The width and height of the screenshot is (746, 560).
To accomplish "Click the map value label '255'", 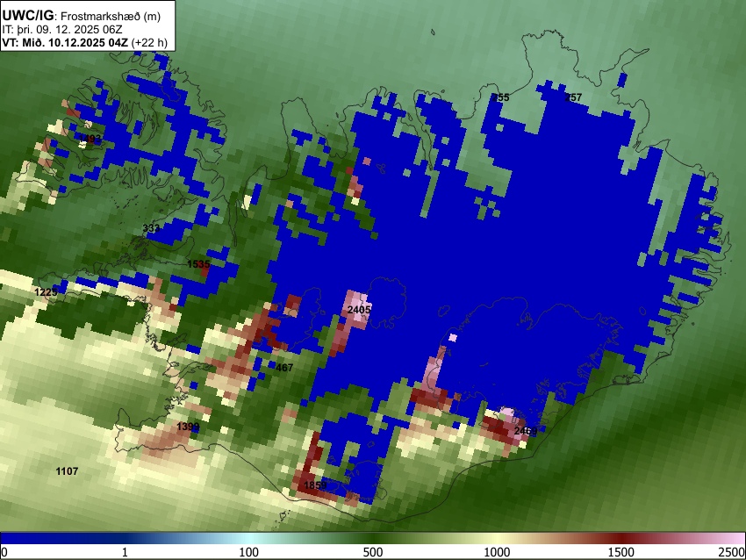I will 500,97.
